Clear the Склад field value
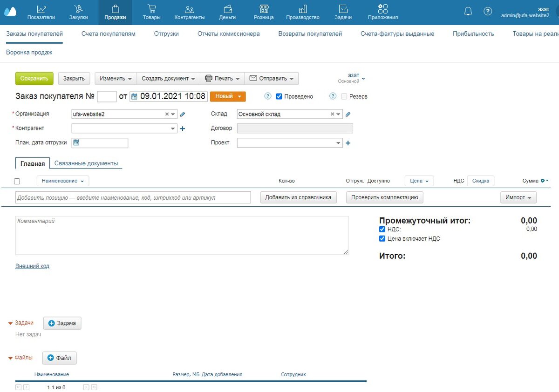Screen dimensions: 559x392 pyautogui.click(x=332, y=114)
